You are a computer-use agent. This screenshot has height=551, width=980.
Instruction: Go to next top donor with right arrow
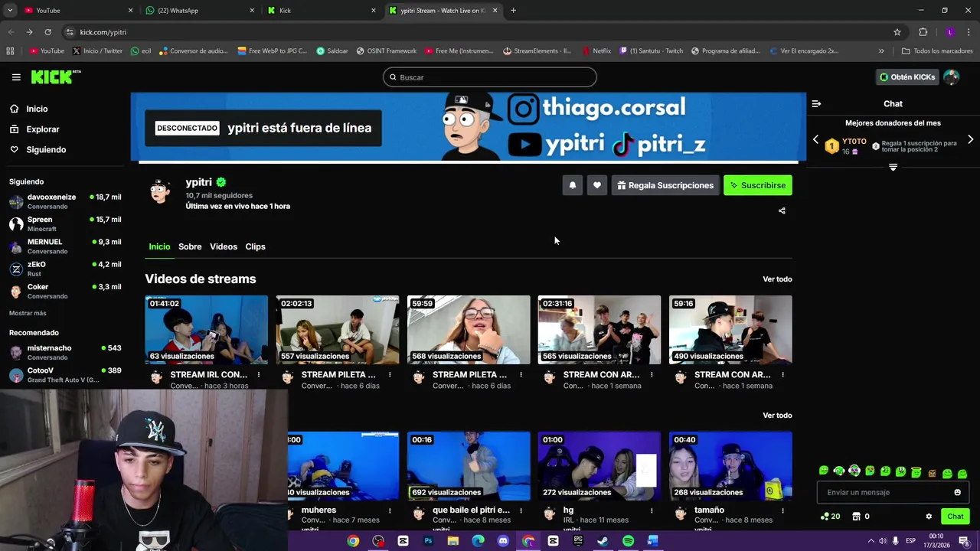(x=970, y=140)
